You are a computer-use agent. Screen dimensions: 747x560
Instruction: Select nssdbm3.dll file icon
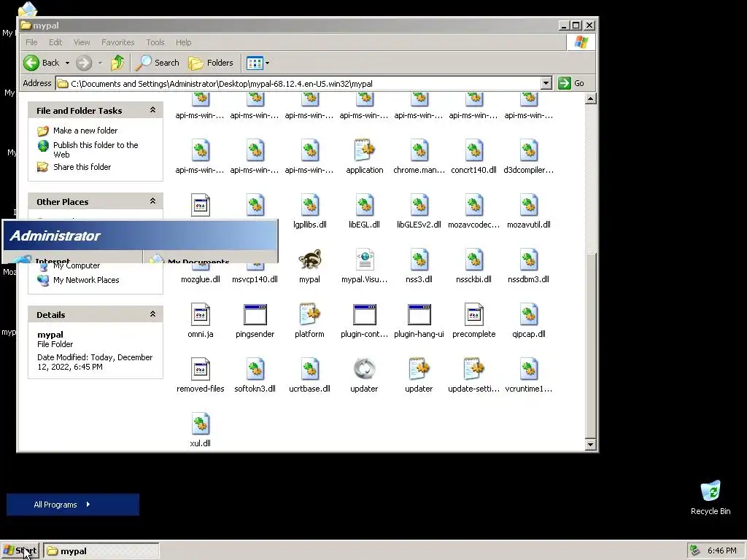point(529,260)
